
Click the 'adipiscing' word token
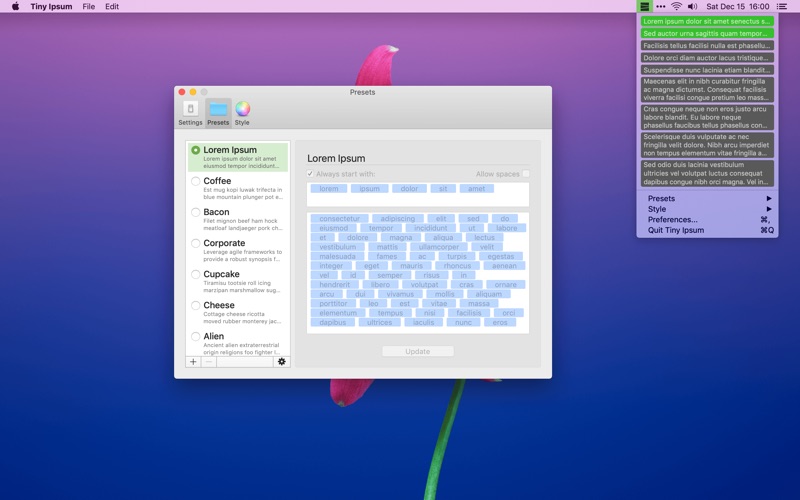point(397,219)
